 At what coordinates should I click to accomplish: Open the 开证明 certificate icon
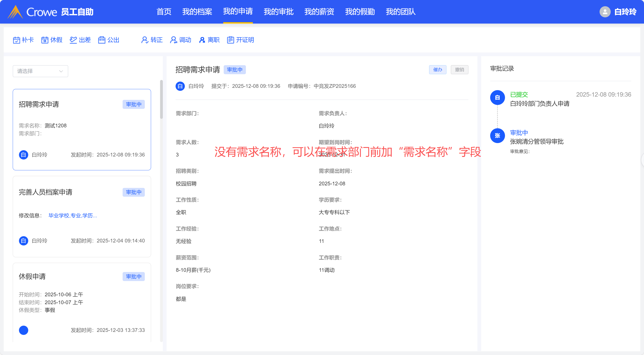(230, 40)
